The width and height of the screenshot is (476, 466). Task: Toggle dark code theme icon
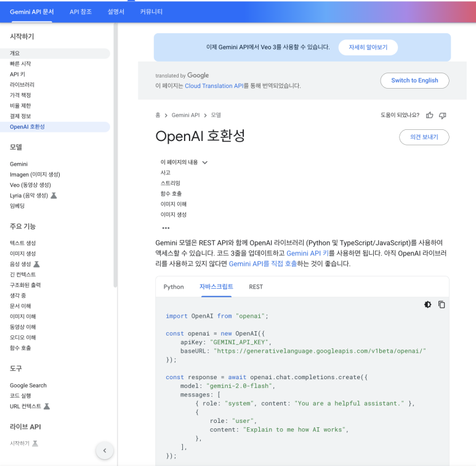click(x=428, y=304)
